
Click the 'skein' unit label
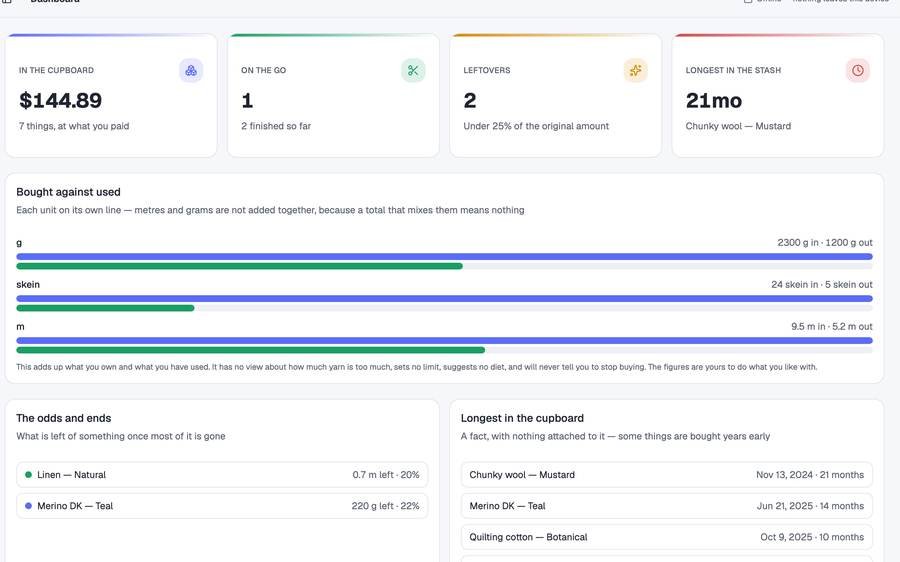[x=28, y=284]
